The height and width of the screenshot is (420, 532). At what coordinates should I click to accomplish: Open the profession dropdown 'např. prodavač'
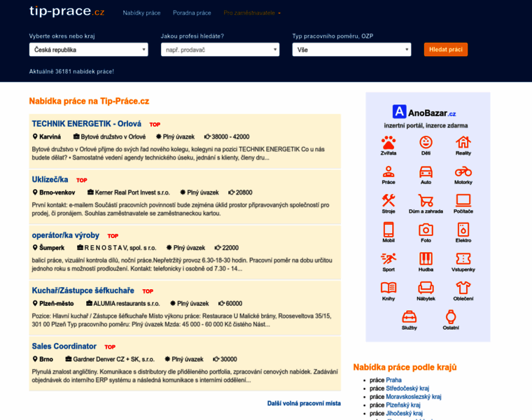click(x=220, y=50)
